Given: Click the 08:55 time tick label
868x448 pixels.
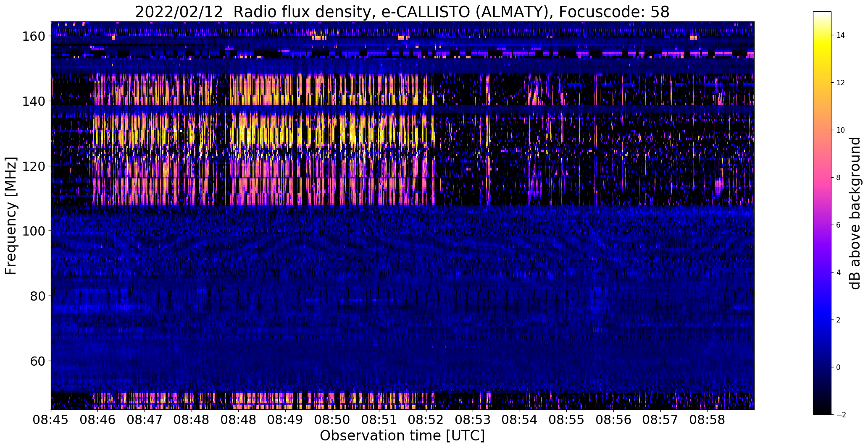Looking at the screenshot, I should click(566, 420).
